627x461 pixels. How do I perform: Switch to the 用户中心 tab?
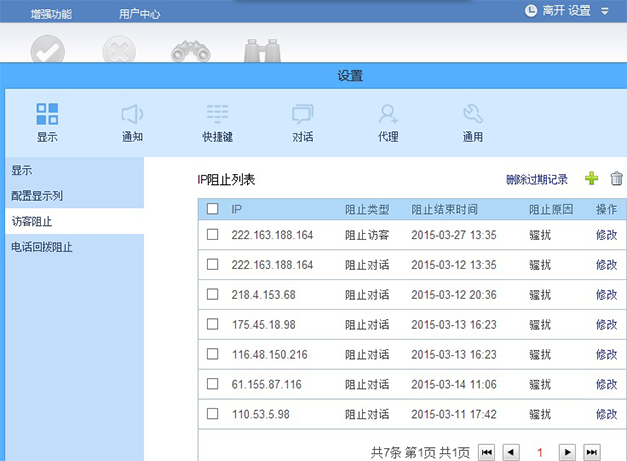tap(139, 15)
